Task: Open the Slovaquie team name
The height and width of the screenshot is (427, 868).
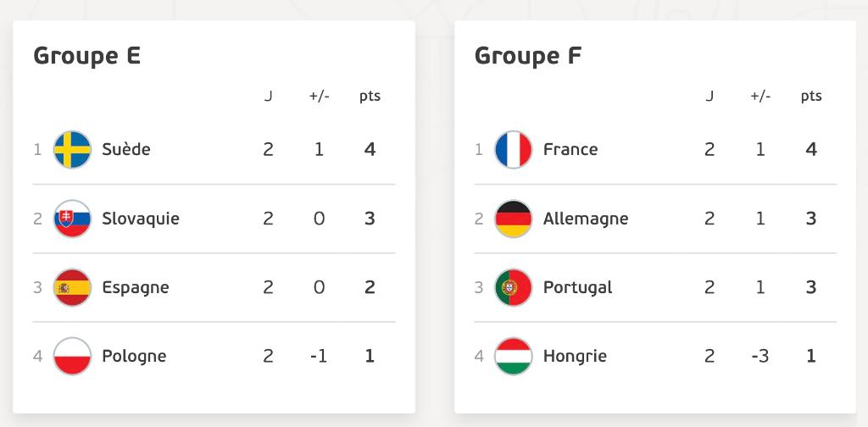Action: coord(141,219)
